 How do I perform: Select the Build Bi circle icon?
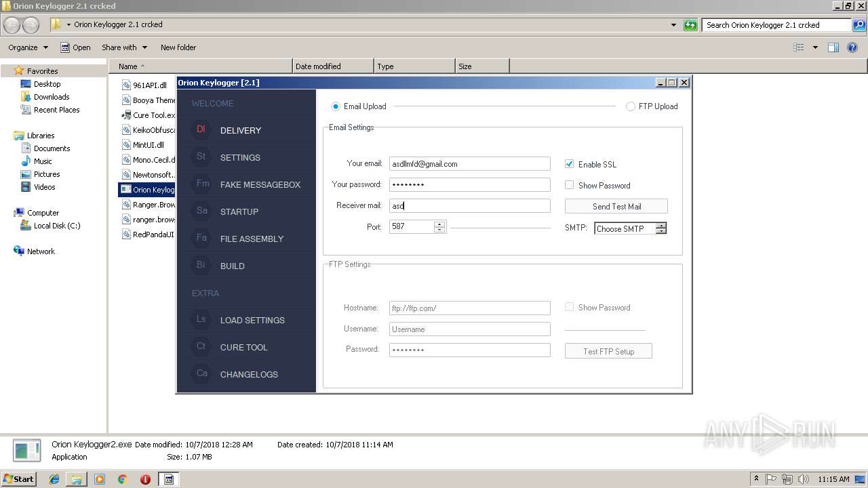(201, 265)
